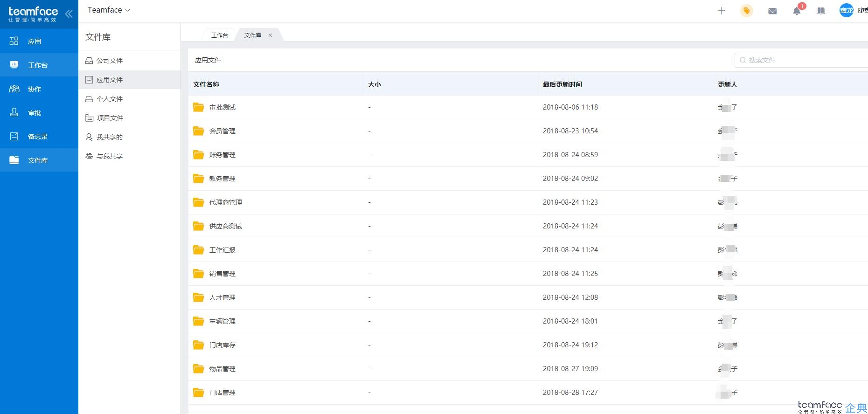
Task: Open the notification bell icon
Action: pyautogui.click(x=797, y=11)
